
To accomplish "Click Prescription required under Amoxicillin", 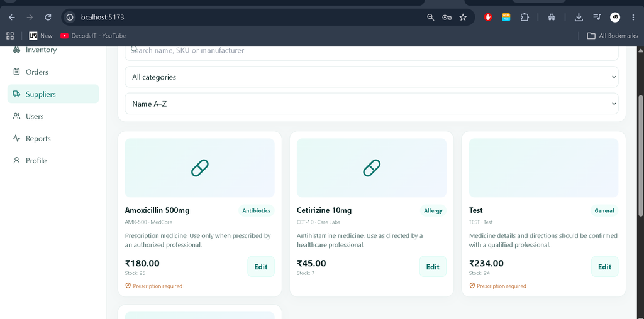I will click(x=153, y=286).
